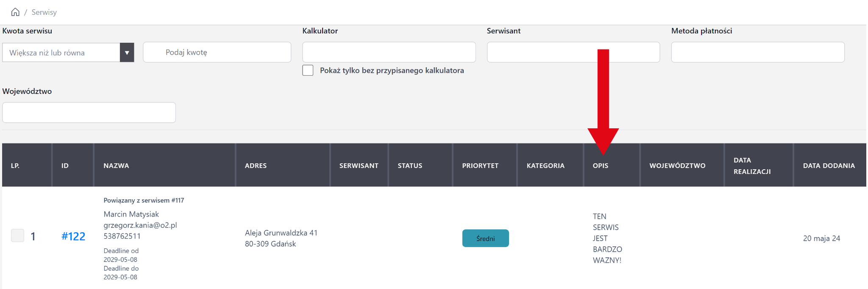Click the Województwo filter field

pos(89,113)
